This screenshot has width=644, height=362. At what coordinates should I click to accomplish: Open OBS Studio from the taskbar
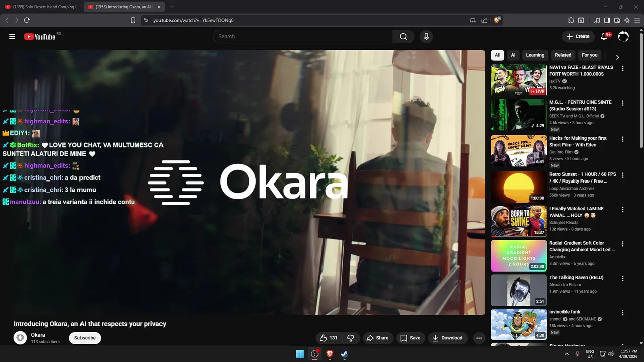315,354
